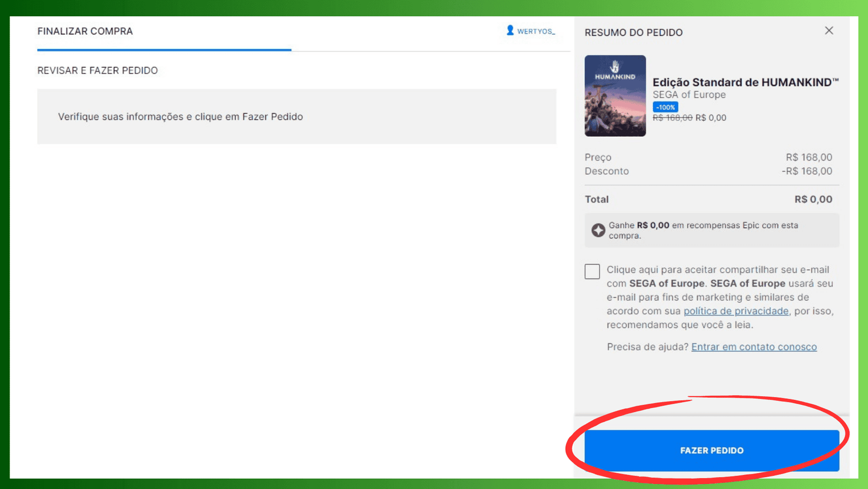Image resolution: width=868 pixels, height=489 pixels.
Task: Close the order summary with the X
Action: [x=828, y=31]
